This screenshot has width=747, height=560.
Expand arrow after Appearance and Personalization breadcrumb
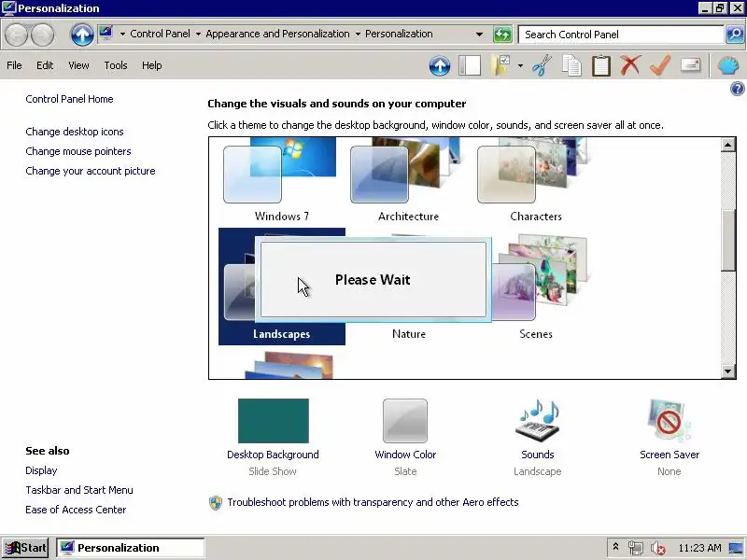(x=358, y=34)
